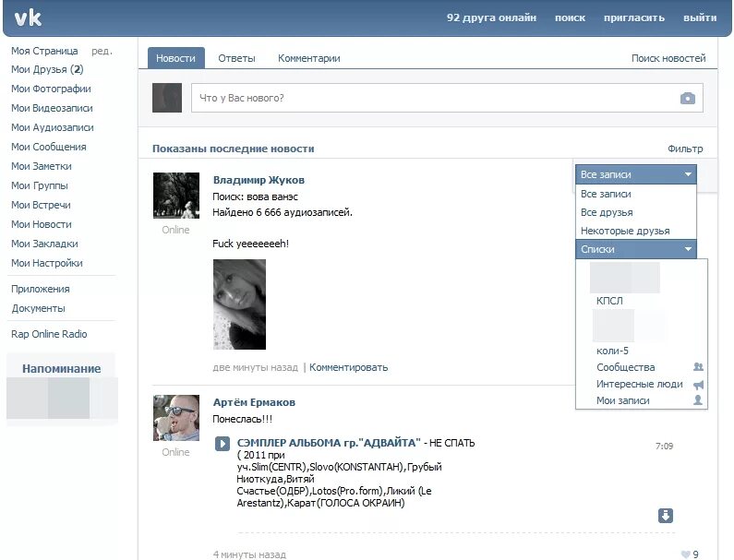Choose Мои записи list entry
Viewport: 734px width, 560px height.
tap(622, 400)
